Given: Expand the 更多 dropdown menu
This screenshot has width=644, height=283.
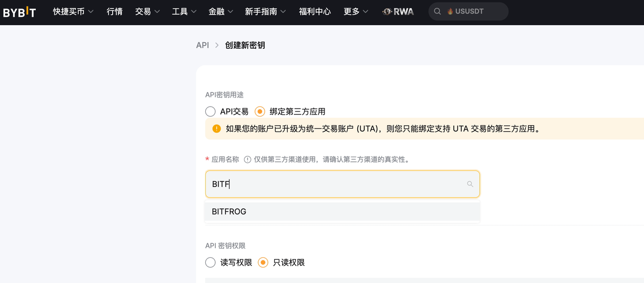Looking at the screenshot, I should [x=356, y=12].
